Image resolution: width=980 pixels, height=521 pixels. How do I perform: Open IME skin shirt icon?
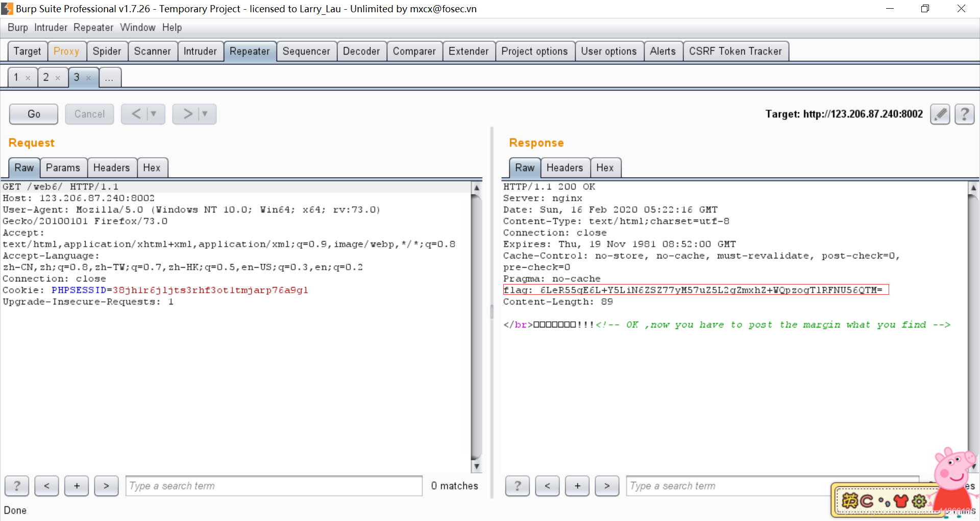click(x=901, y=501)
